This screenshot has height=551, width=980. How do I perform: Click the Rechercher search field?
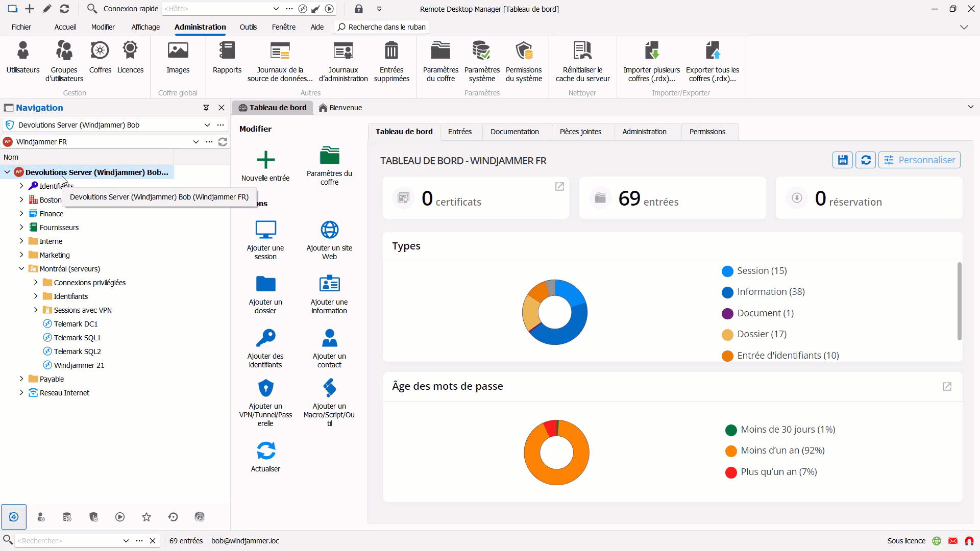[69, 541]
